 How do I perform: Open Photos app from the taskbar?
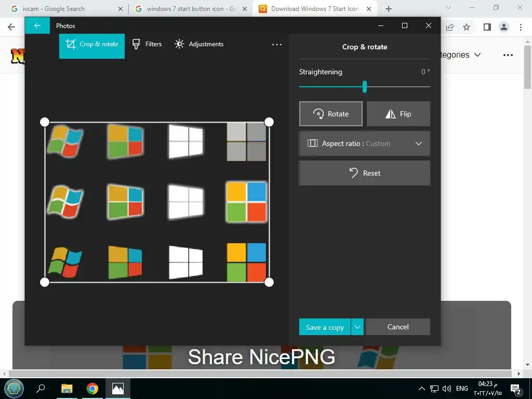click(x=118, y=389)
